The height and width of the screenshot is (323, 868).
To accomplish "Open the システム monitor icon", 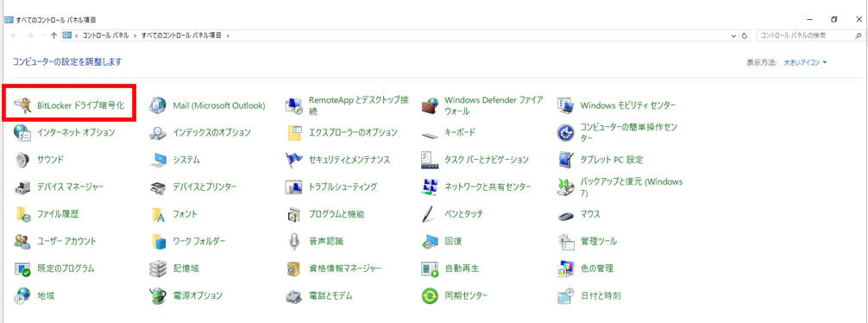I will [158, 160].
